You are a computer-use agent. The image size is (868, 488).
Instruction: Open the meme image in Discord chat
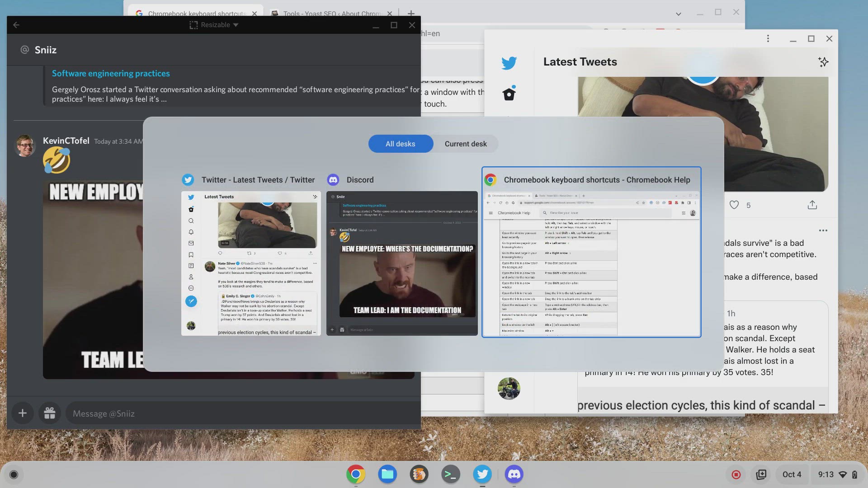tap(229, 280)
